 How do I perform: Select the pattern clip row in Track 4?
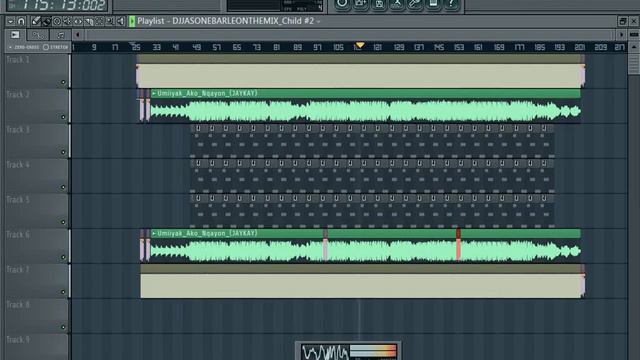point(372,176)
